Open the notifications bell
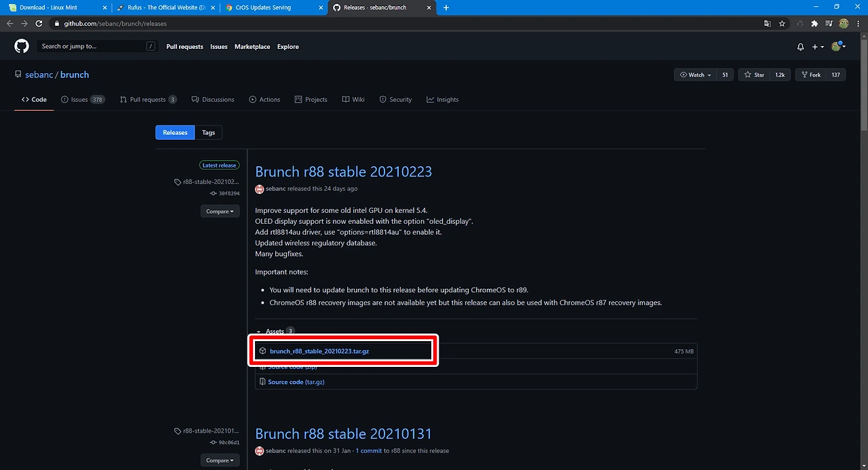Image resolution: width=868 pixels, height=470 pixels. (800, 47)
